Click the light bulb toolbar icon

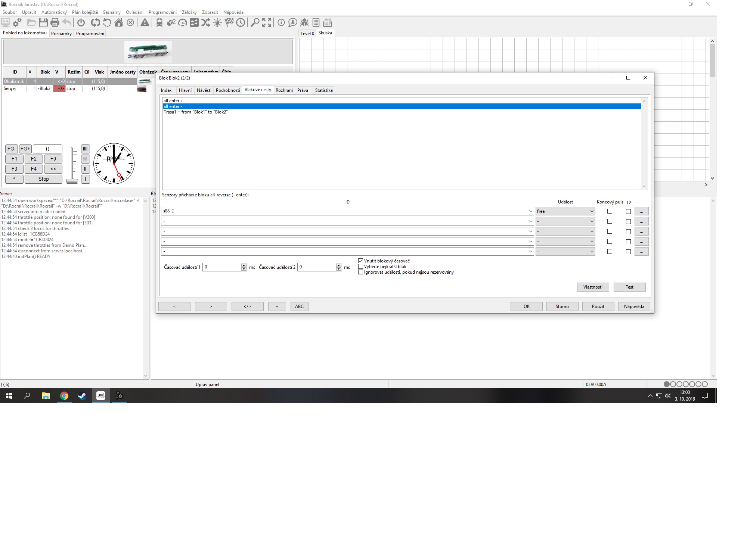click(217, 22)
